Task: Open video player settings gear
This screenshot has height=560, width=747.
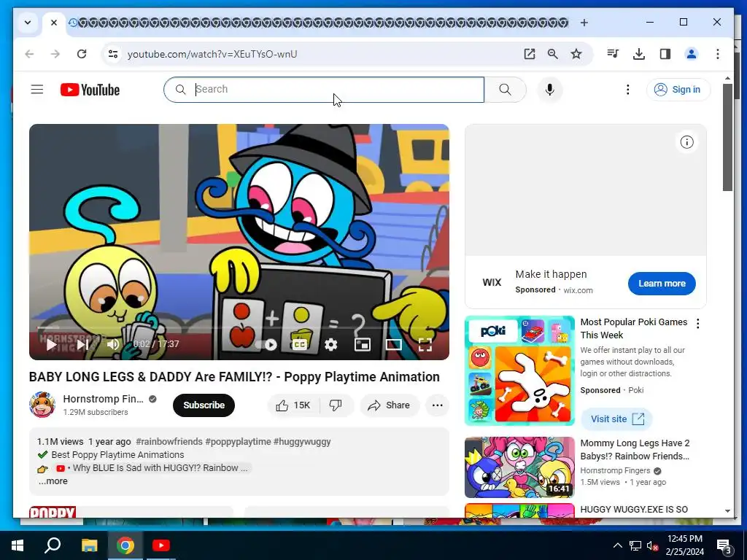Action: [x=330, y=344]
